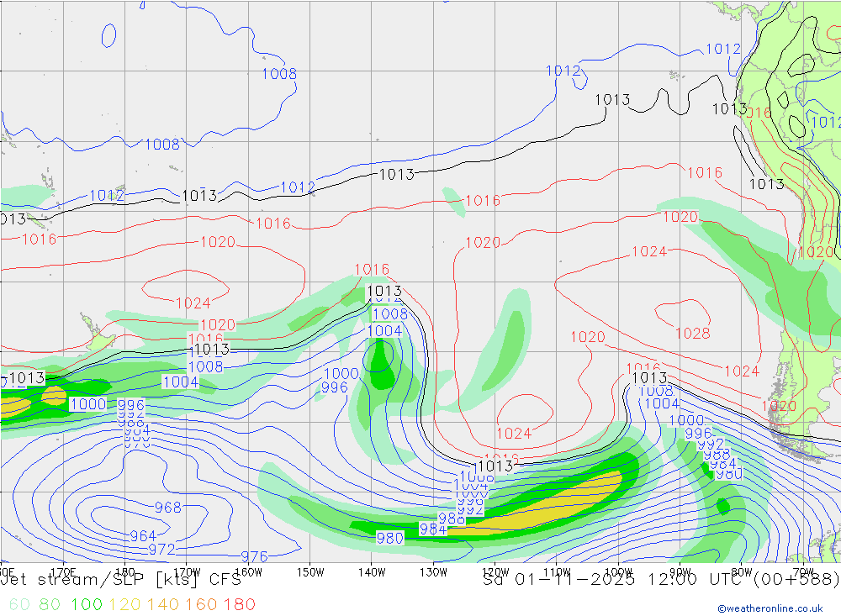Click the 170W longitude axis label
The width and height of the screenshot is (841, 616).
click(x=187, y=572)
